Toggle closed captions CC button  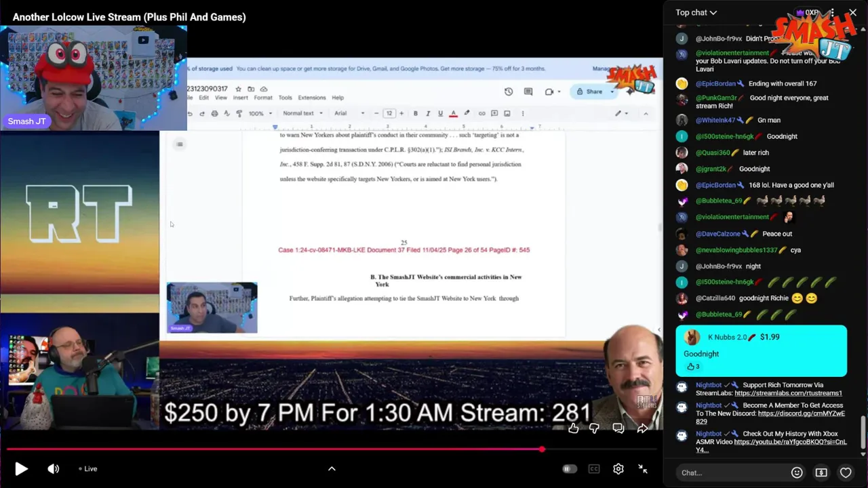click(594, 468)
